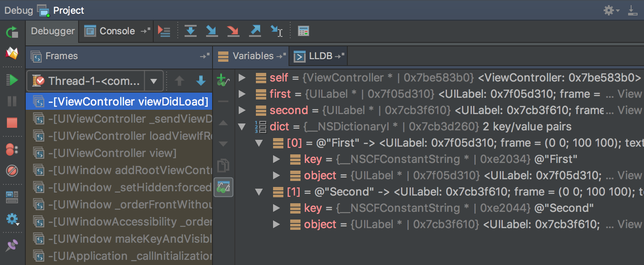644x265 pixels.
Task: Select the UIViewController view frame
Action: click(x=112, y=153)
